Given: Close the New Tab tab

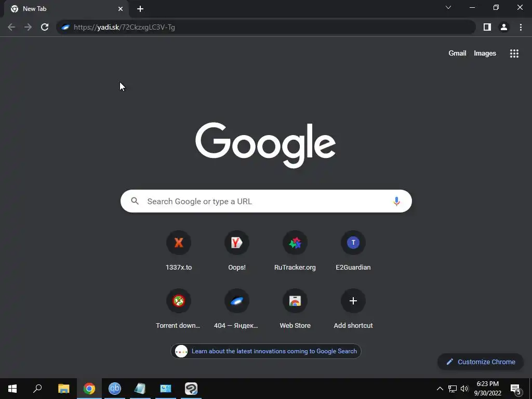Looking at the screenshot, I should coord(121,9).
